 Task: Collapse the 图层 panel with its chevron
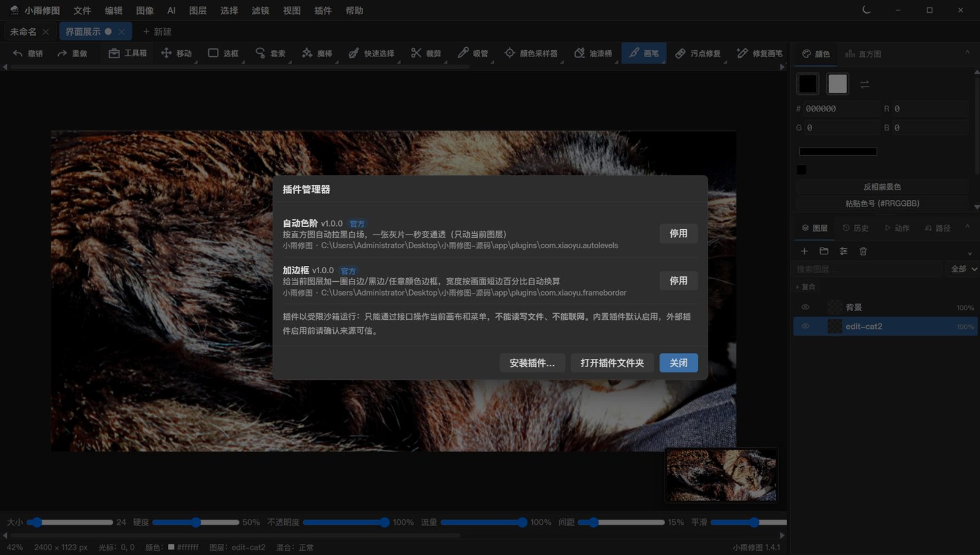pos(967,227)
